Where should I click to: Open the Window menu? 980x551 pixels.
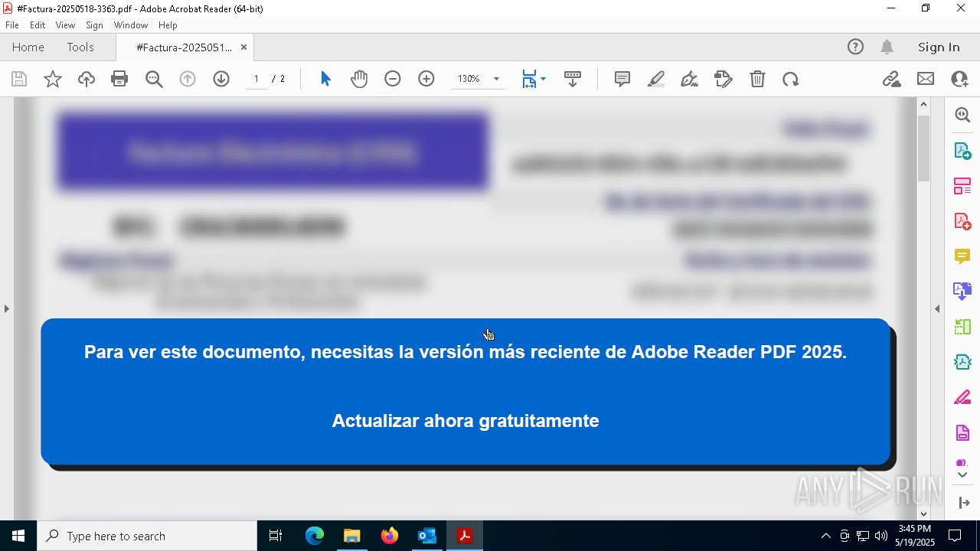[131, 25]
